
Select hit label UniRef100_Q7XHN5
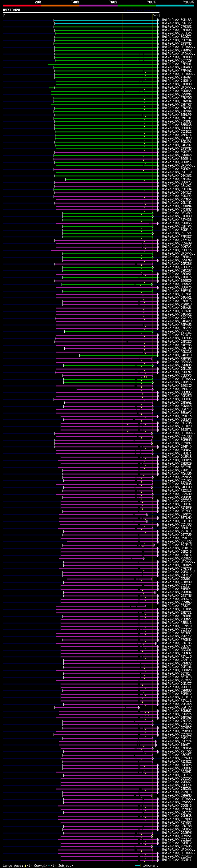177,122
